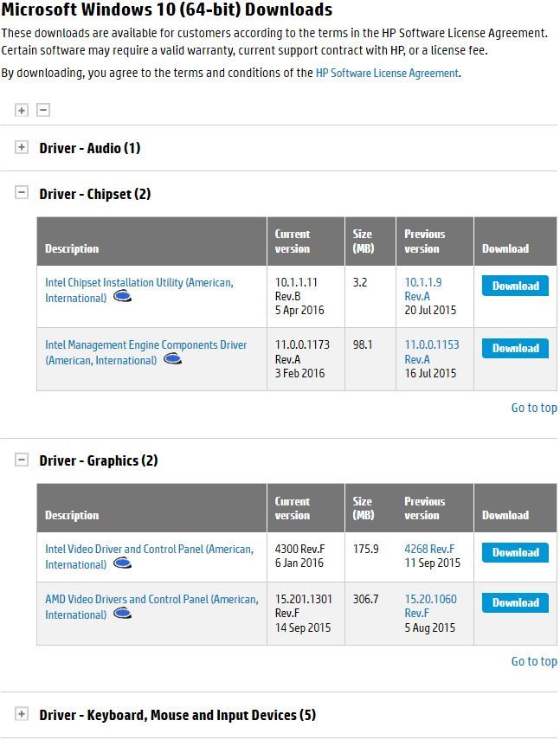The width and height of the screenshot is (560, 740).
Task: Open previous version 10.1.1.9 Rev.A link
Action: tap(423, 289)
